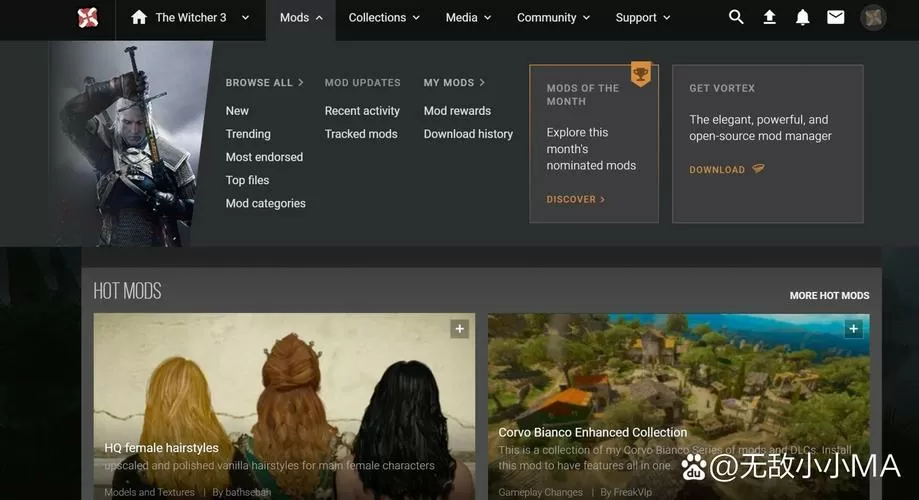
Task: Click More Hot Mods
Action: point(829,295)
